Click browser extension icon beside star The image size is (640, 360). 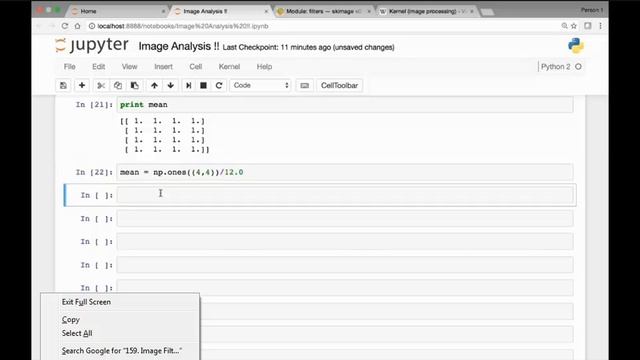pyautogui.click(x=587, y=26)
